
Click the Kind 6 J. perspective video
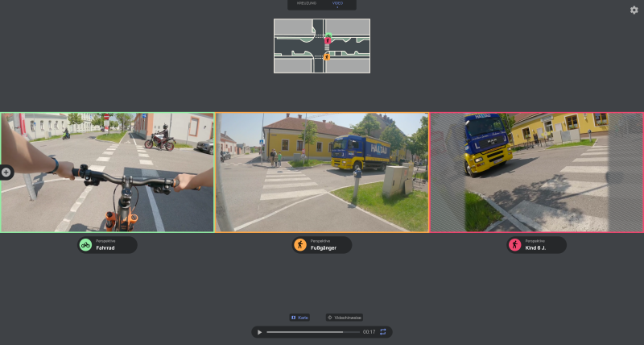[537, 172]
